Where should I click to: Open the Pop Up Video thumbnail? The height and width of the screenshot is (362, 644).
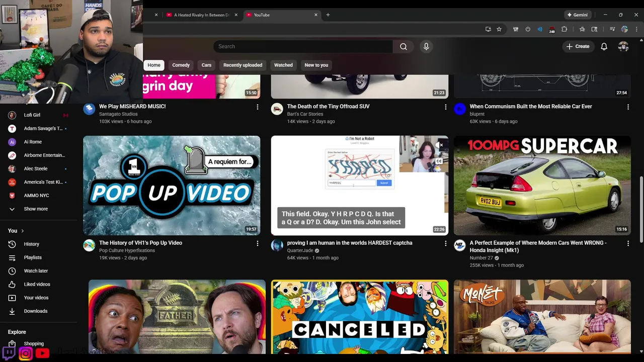(172, 186)
